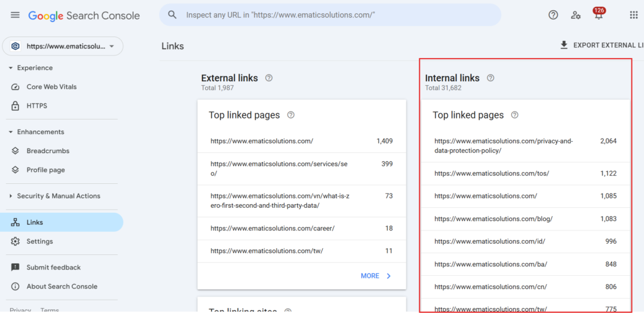Collapse the Enhancements section
The height and width of the screenshot is (313, 644).
point(11,132)
